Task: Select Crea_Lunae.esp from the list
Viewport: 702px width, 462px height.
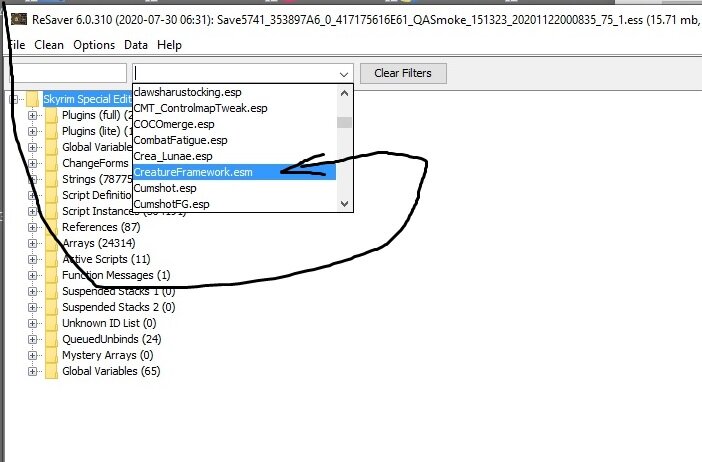Action: click(x=234, y=156)
